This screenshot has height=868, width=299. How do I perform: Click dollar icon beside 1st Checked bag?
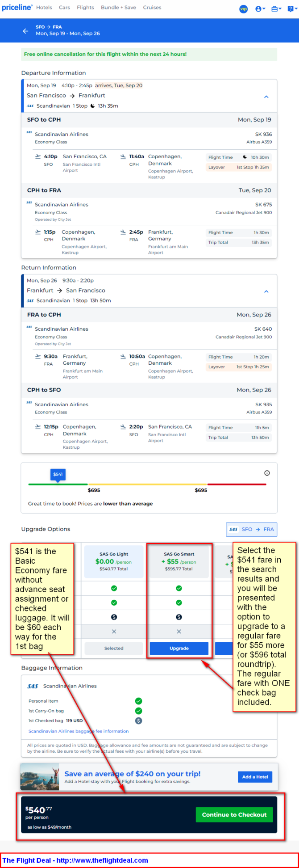139,721
